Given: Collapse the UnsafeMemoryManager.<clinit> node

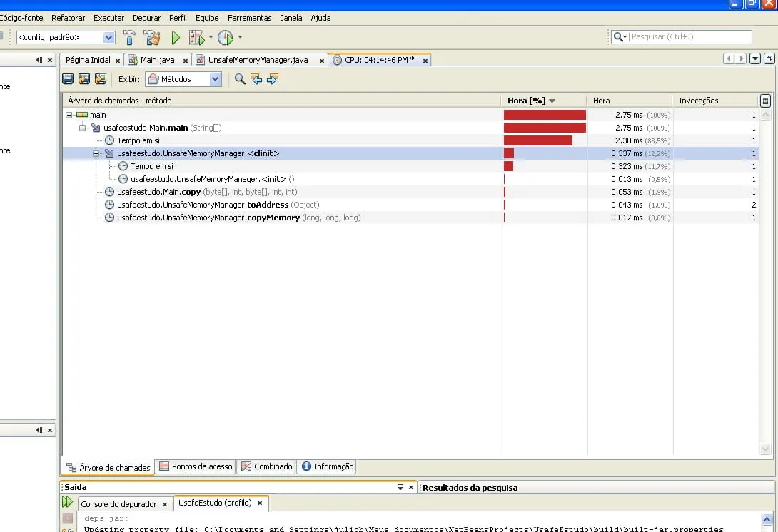Looking at the screenshot, I should click(x=96, y=153).
